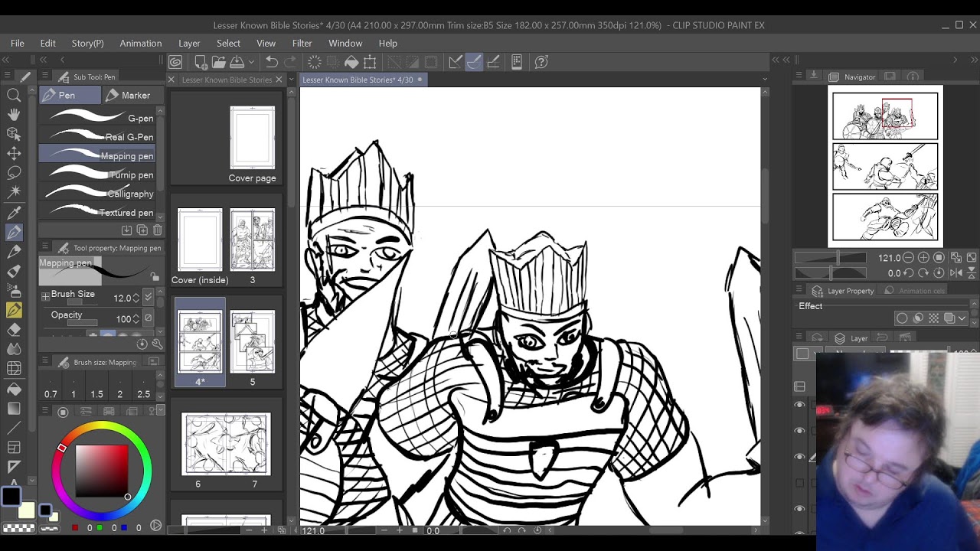This screenshot has height=551, width=980.
Task: Toggle Opacity dynamics setting button
Action: 148,318
